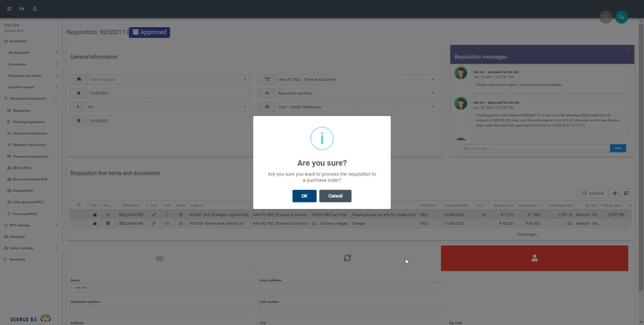Collapse Advanced procurement sidebar section
The image size is (644, 325).
coord(32,98)
